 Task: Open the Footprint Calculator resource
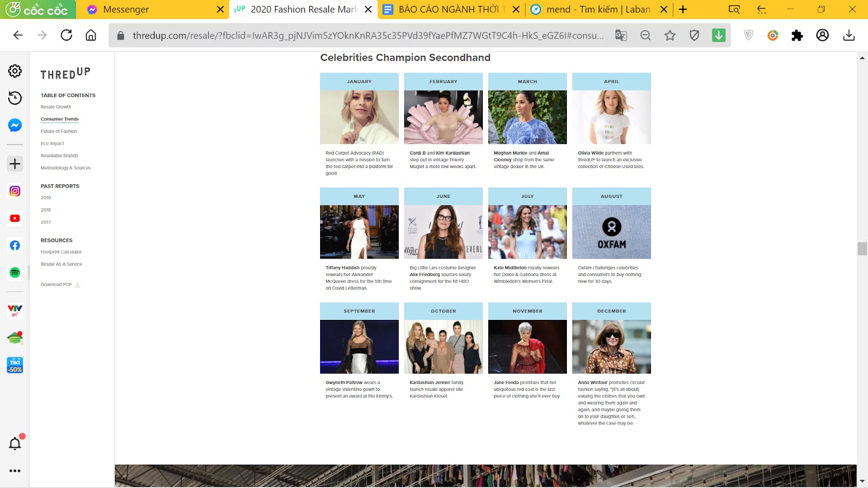coord(61,252)
